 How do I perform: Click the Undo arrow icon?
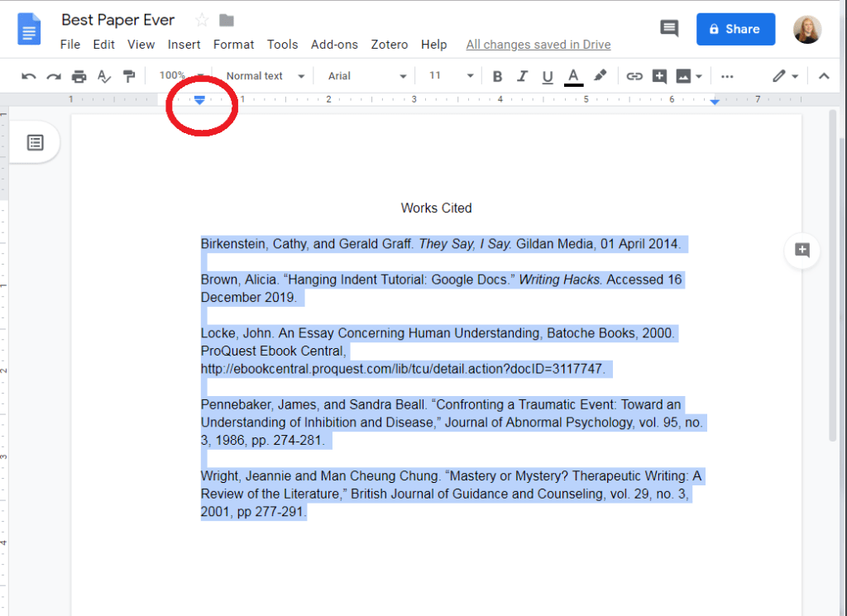(x=29, y=76)
